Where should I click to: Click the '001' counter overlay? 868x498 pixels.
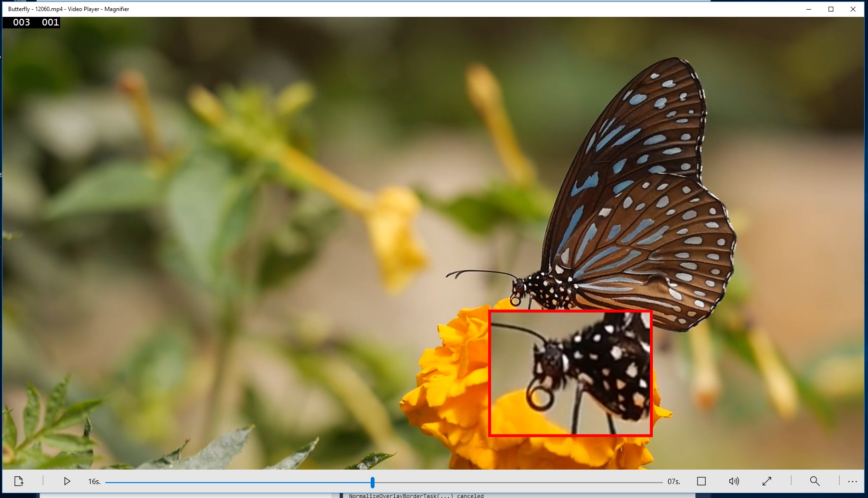click(50, 22)
